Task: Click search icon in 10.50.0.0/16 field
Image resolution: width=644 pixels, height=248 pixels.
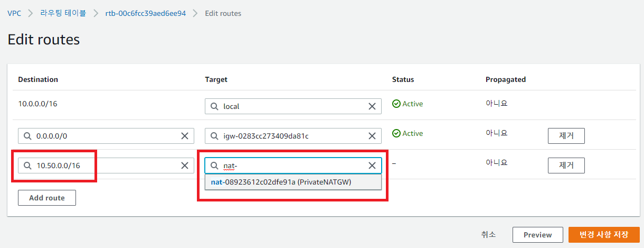Action: [x=28, y=166]
